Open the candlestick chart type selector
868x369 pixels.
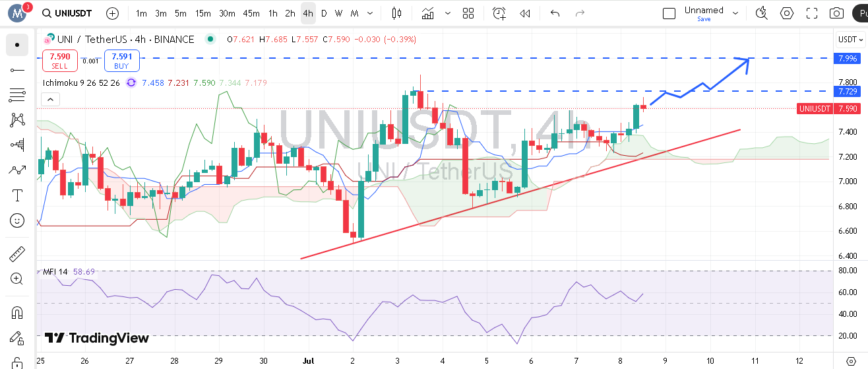tap(396, 13)
